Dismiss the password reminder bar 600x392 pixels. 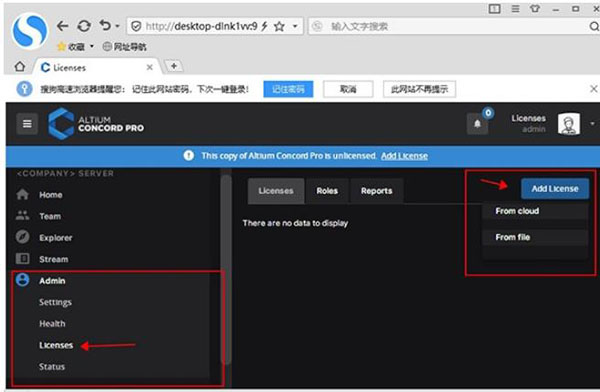593,89
